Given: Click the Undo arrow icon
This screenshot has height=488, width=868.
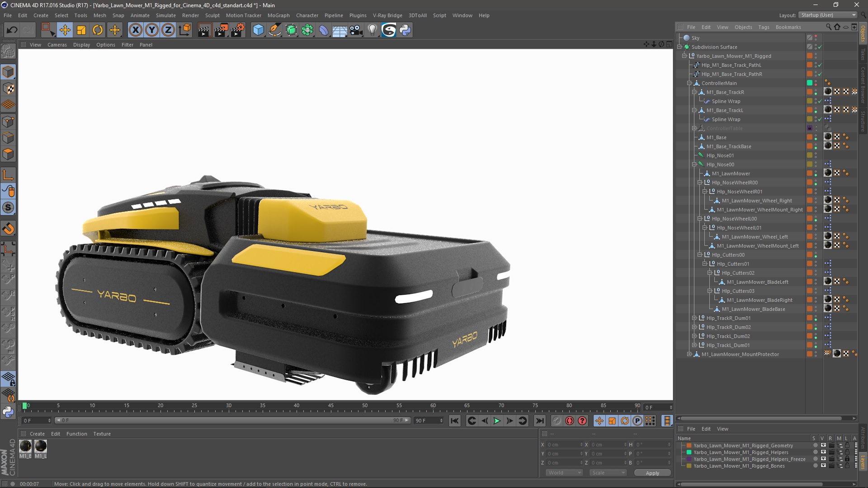Looking at the screenshot, I should [x=12, y=30].
